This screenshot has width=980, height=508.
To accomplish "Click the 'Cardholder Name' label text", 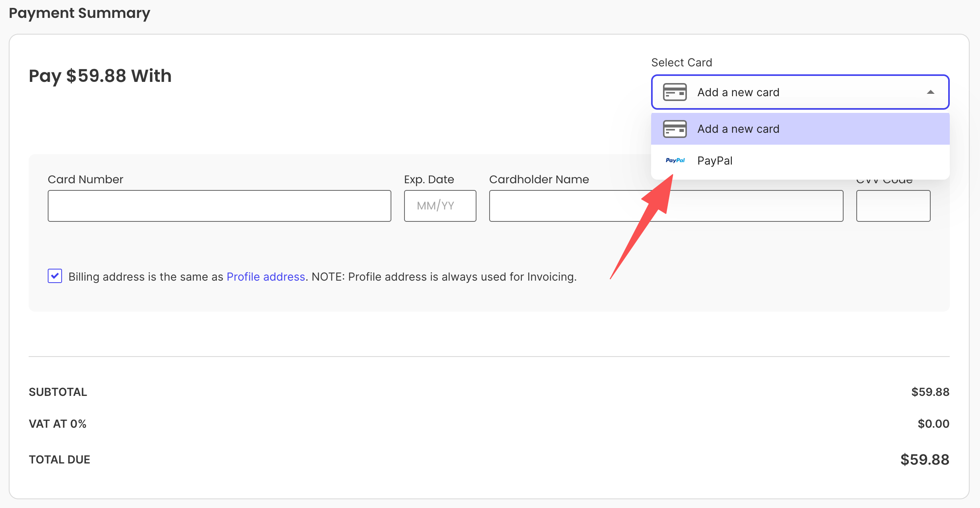I will [539, 179].
